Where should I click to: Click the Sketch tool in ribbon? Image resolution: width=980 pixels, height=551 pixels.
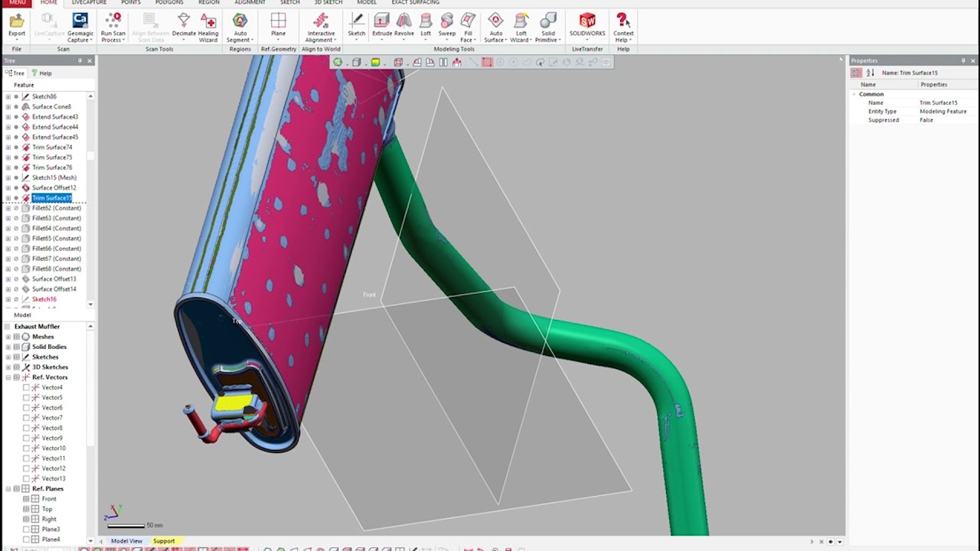357,25
